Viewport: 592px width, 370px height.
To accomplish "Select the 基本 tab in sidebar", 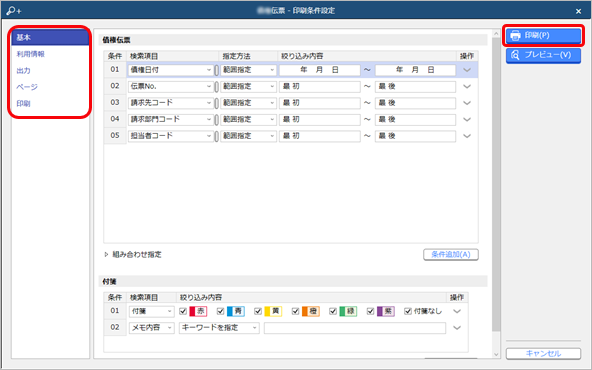I will [x=50, y=37].
